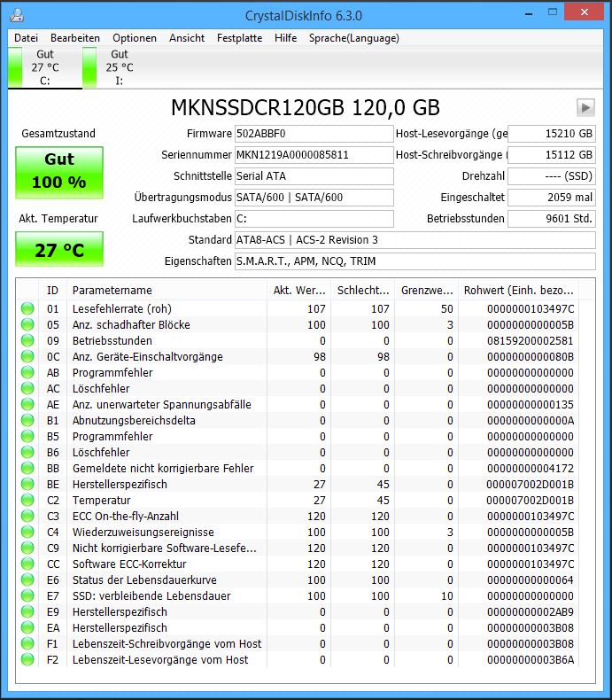612x700 pixels.
Task: Click status dot for ECC On-the-fly-Anzahl
Action: [x=27, y=516]
